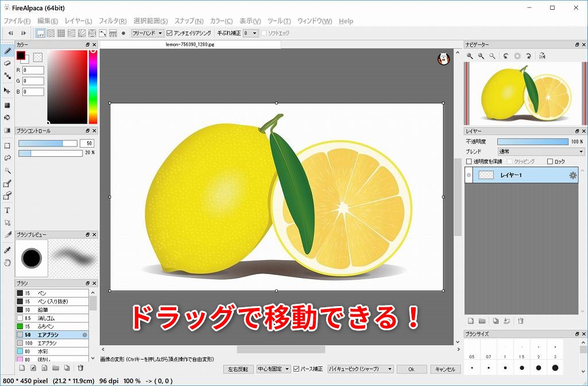Click the gear icon on レイヤー1
The image size is (588, 386).
point(572,175)
